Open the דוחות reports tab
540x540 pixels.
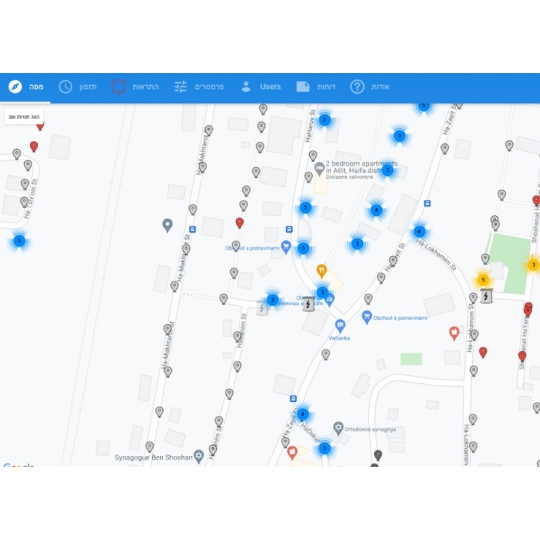tap(316, 87)
